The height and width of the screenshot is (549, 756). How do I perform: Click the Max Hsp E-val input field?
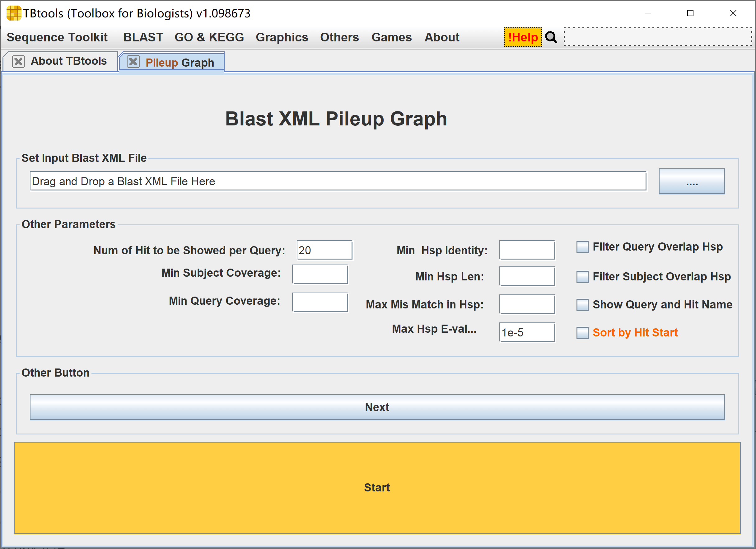pyautogui.click(x=527, y=332)
